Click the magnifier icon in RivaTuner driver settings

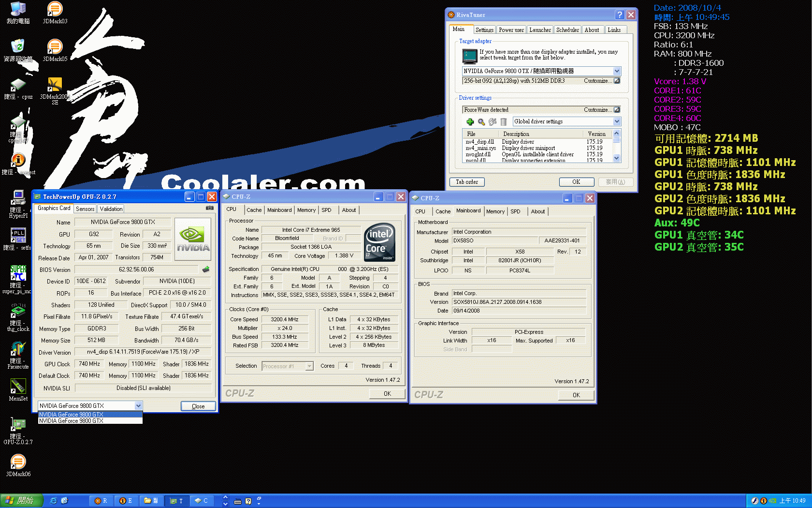[x=481, y=122]
